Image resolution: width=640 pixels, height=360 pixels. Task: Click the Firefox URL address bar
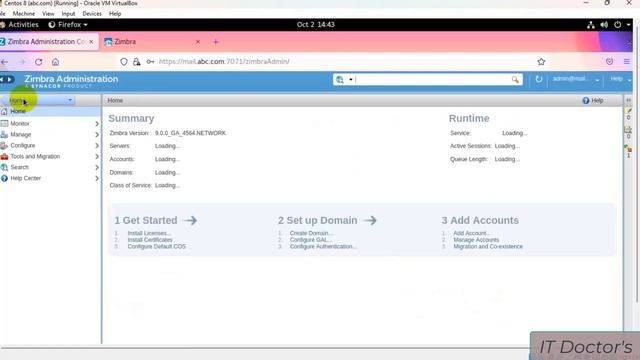tap(327, 62)
